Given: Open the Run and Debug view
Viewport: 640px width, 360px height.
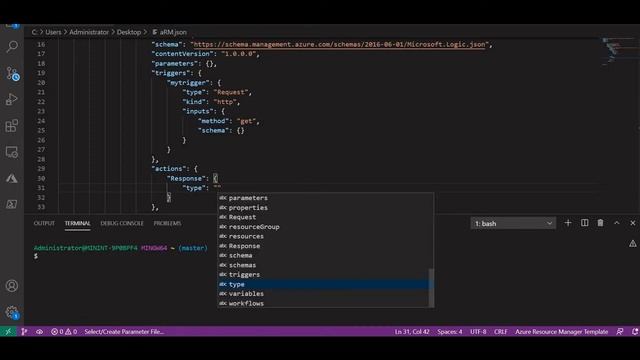Looking at the screenshot, I should pyautogui.click(x=12, y=100).
